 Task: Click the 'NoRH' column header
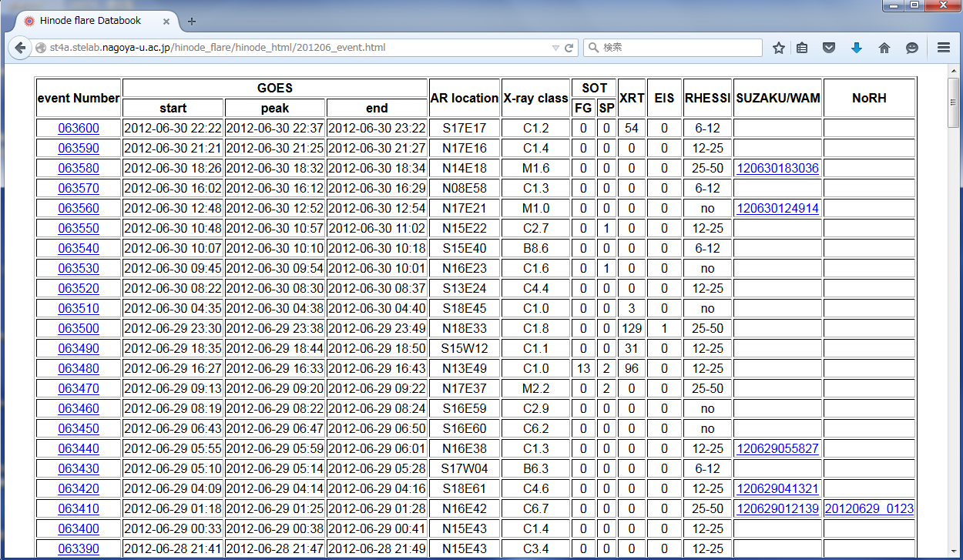[869, 98]
